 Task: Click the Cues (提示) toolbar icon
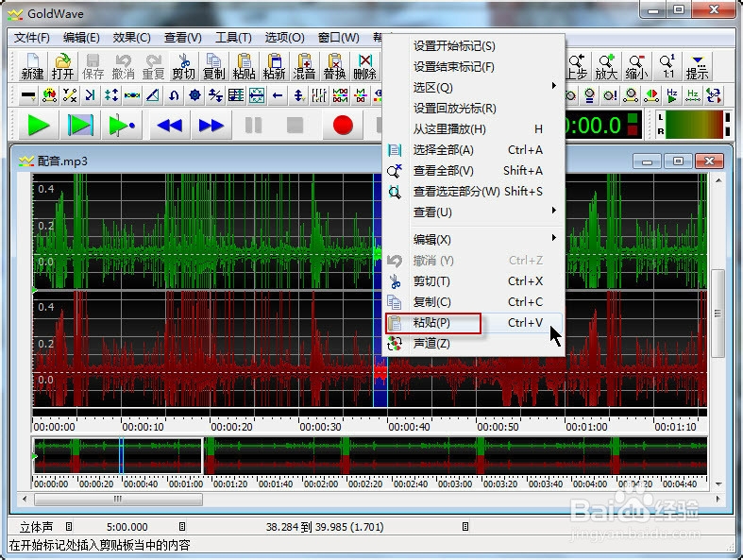click(697, 66)
